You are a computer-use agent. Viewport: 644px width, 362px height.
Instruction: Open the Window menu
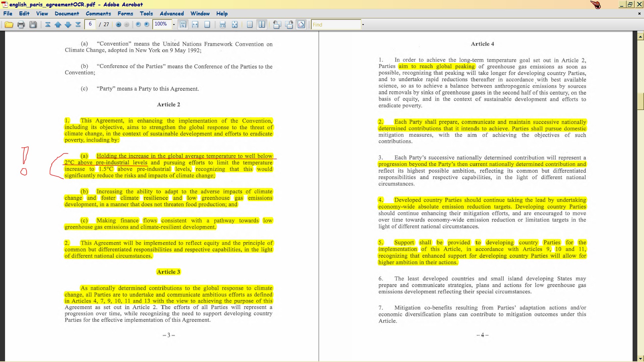tap(200, 13)
